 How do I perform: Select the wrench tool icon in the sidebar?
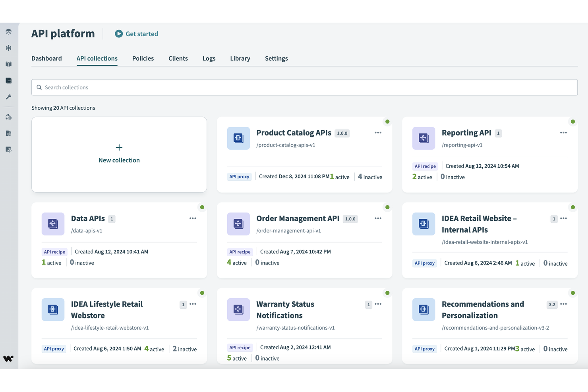point(8,97)
